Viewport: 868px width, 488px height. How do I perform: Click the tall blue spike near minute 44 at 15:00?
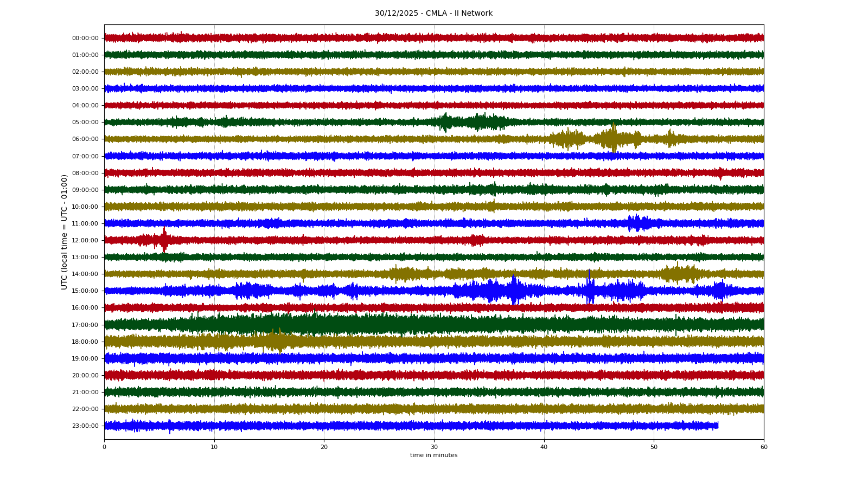(589, 287)
